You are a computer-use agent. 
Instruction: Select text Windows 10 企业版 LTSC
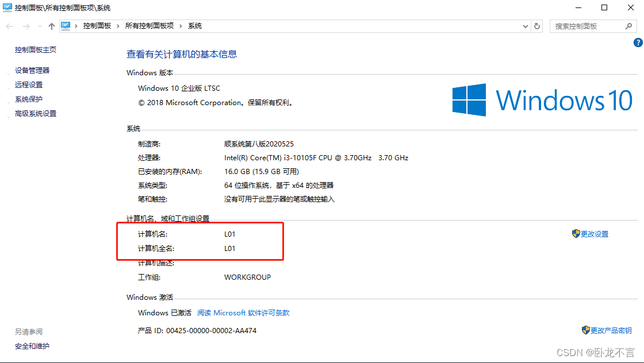click(x=179, y=88)
